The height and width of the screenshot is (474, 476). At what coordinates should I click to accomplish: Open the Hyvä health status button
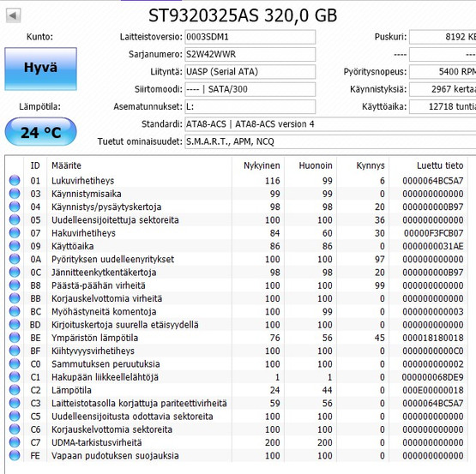point(40,69)
